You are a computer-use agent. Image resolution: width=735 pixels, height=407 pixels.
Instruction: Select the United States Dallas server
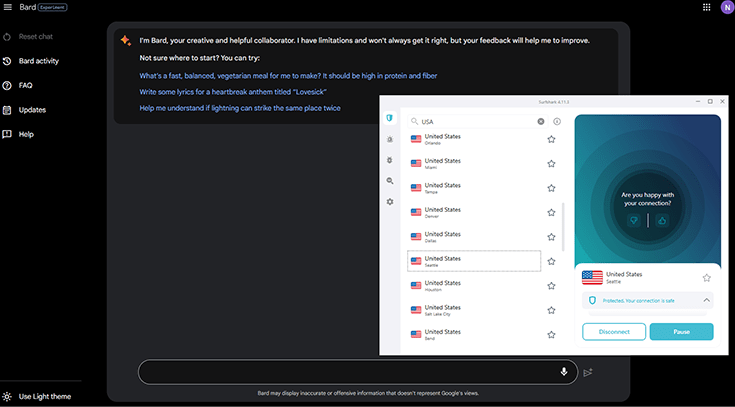pos(474,237)
